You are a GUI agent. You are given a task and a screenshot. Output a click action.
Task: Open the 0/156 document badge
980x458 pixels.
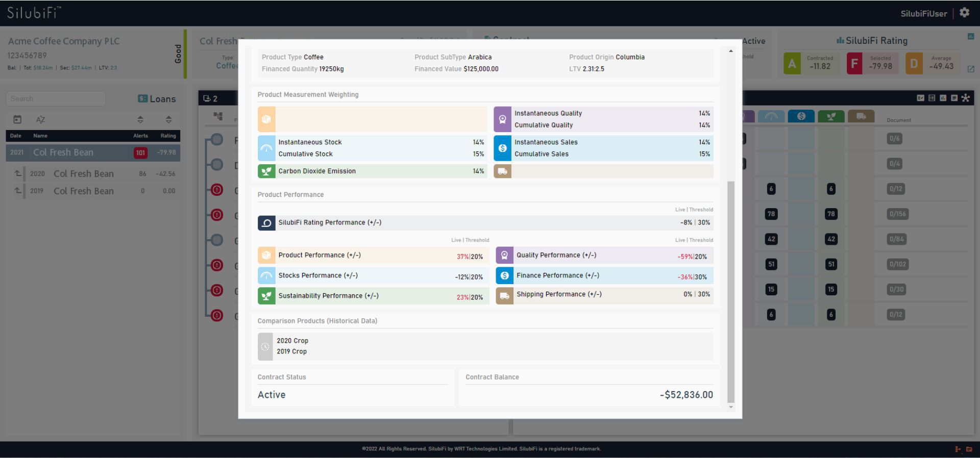tap(898, 214)
